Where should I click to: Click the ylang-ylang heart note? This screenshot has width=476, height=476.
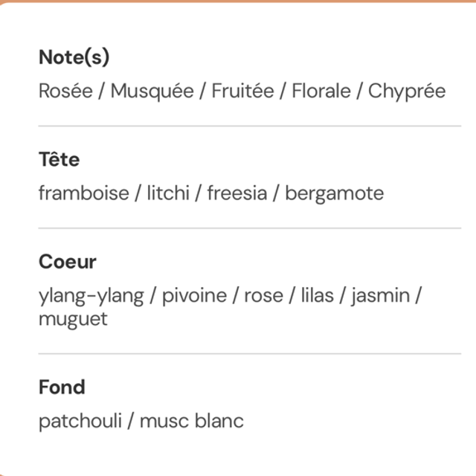[x=91, y=296]
